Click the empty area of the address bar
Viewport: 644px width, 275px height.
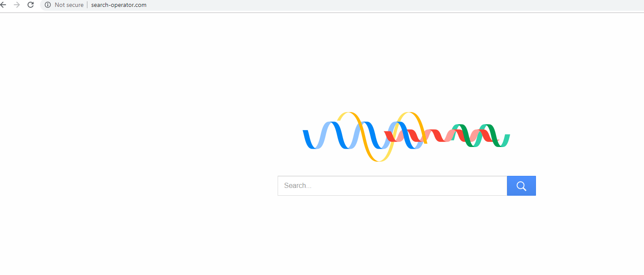[x=344, y=5]
